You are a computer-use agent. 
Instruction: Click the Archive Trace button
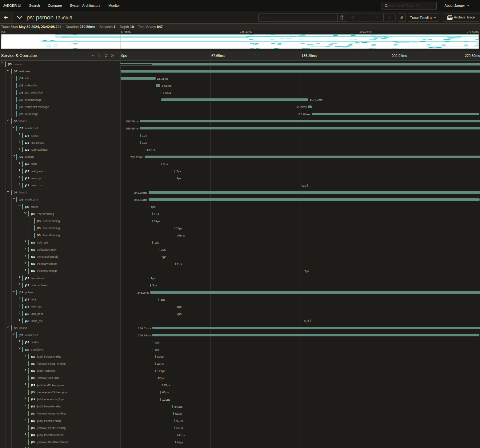coord(461,18)
